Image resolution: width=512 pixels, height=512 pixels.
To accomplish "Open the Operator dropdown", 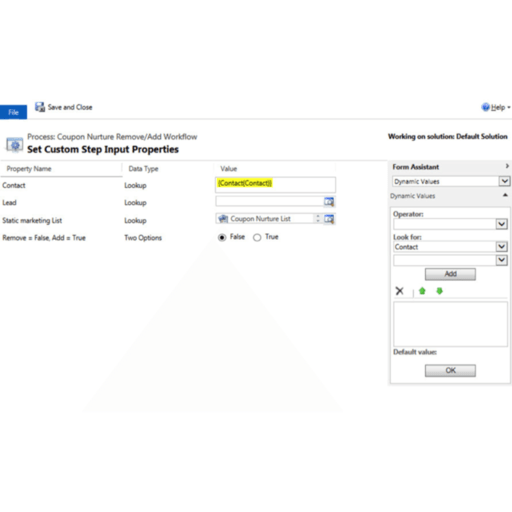I will (502, 224).
